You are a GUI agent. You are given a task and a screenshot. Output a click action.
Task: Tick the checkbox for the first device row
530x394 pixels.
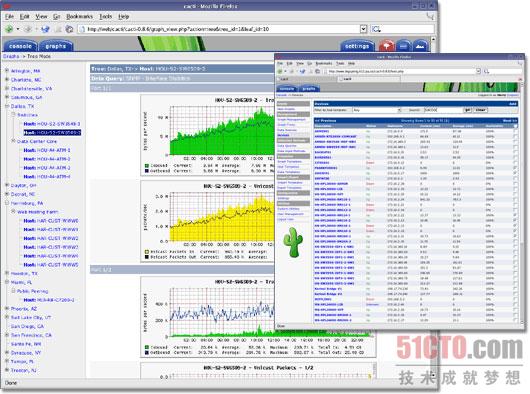coord(515,131)
